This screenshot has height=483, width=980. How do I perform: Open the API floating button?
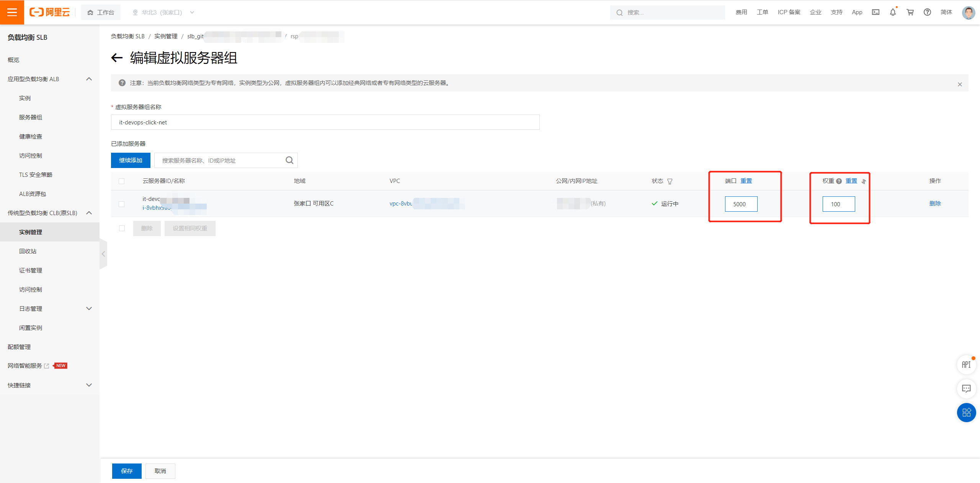[966, 365]
